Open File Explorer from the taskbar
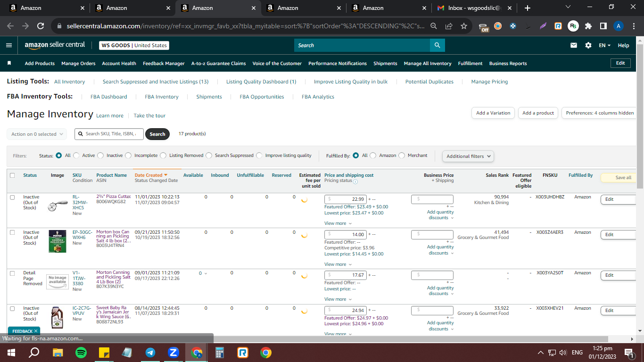The image size is (644, 362). [58, 352]
